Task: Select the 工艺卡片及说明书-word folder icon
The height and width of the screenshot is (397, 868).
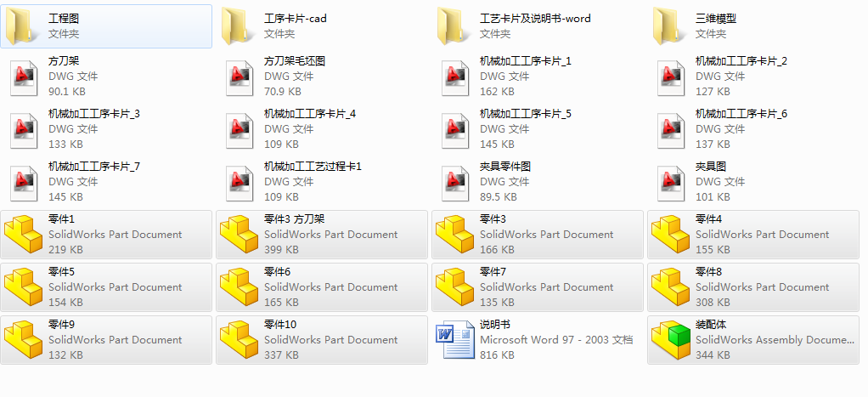Action: point(454,26)
